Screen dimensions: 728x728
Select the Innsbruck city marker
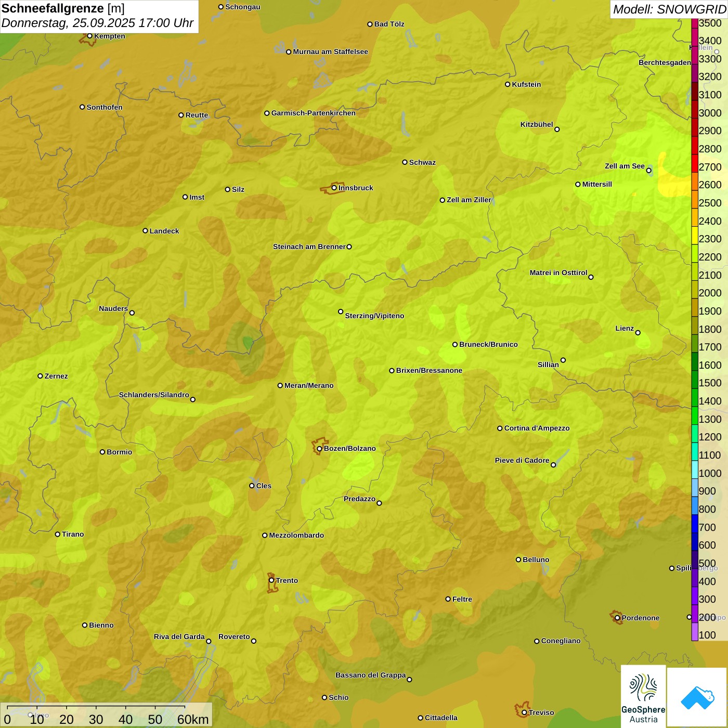pyautogui.click(x=334, y=188)
